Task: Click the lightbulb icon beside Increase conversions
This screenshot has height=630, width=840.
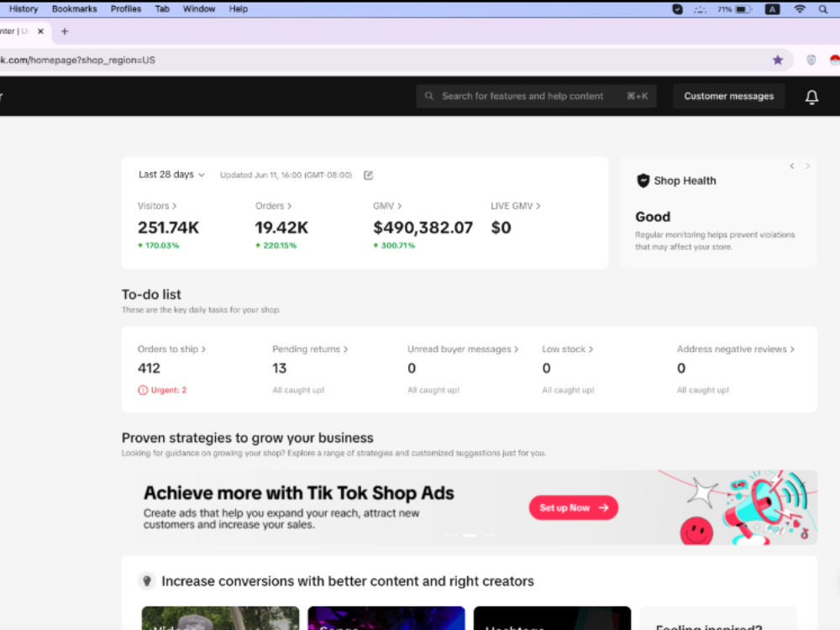Action: (147, 580)
